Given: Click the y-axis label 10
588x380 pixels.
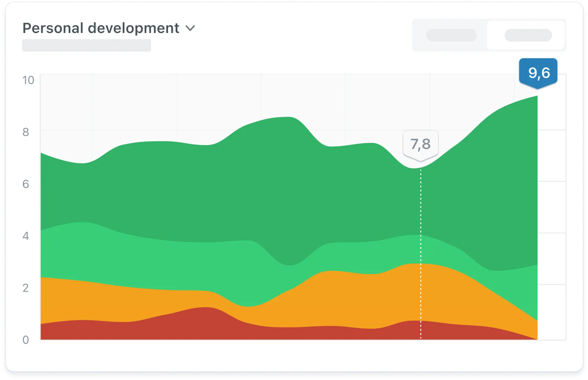Looking at the screenshot, I should (x=28, y=80).
